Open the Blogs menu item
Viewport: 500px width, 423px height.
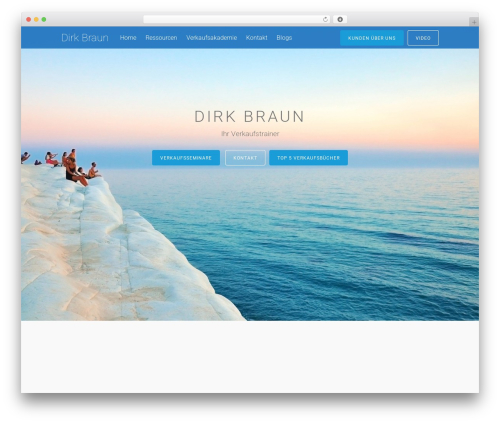[284, 38]
